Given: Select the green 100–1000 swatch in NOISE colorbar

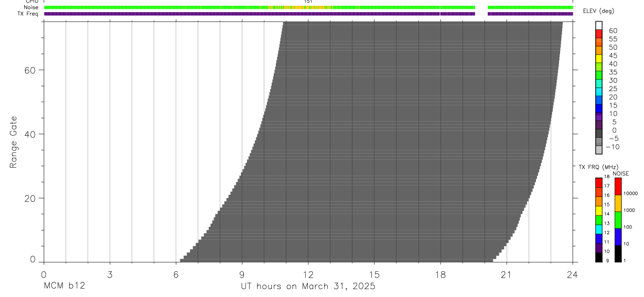Looking at the screenshot, I should [x=618, y=220].
